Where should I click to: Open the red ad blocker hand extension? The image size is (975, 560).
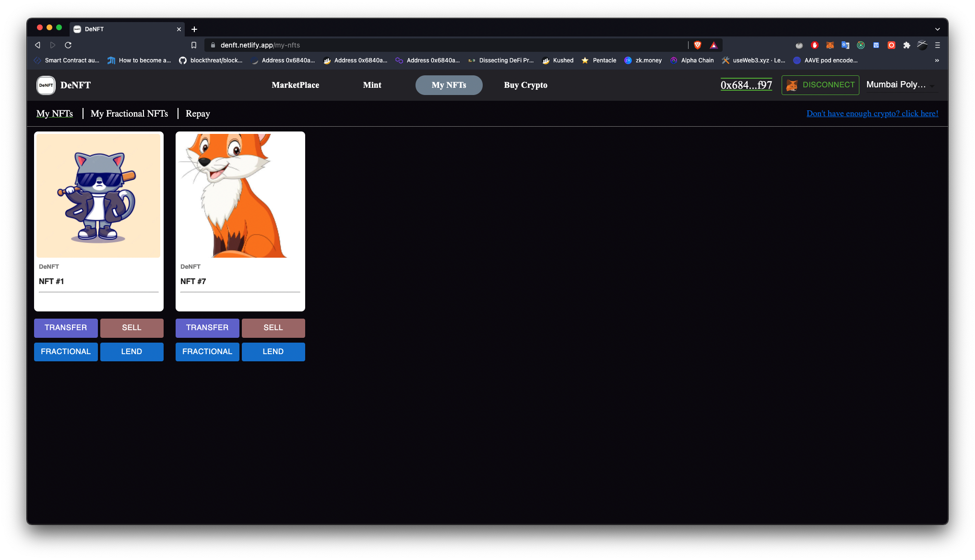[814, 45]
